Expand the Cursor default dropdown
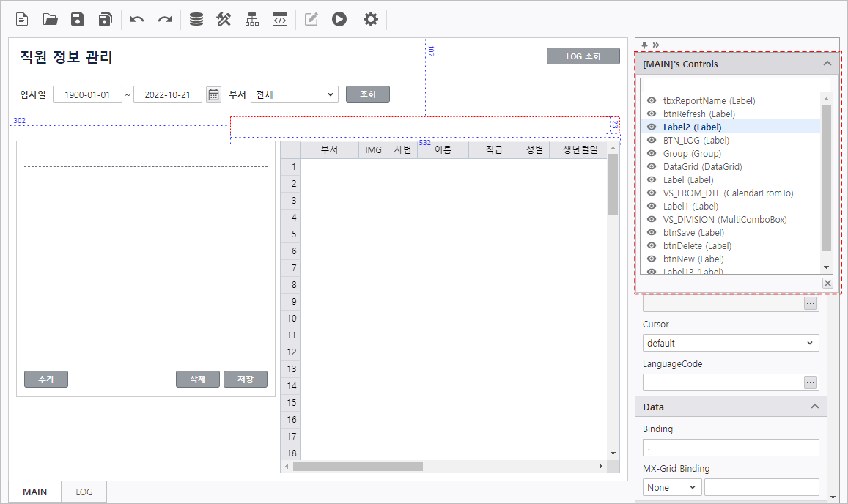This screenshot has width=848, height=504. pyautogui.click(x=731, y=343)
